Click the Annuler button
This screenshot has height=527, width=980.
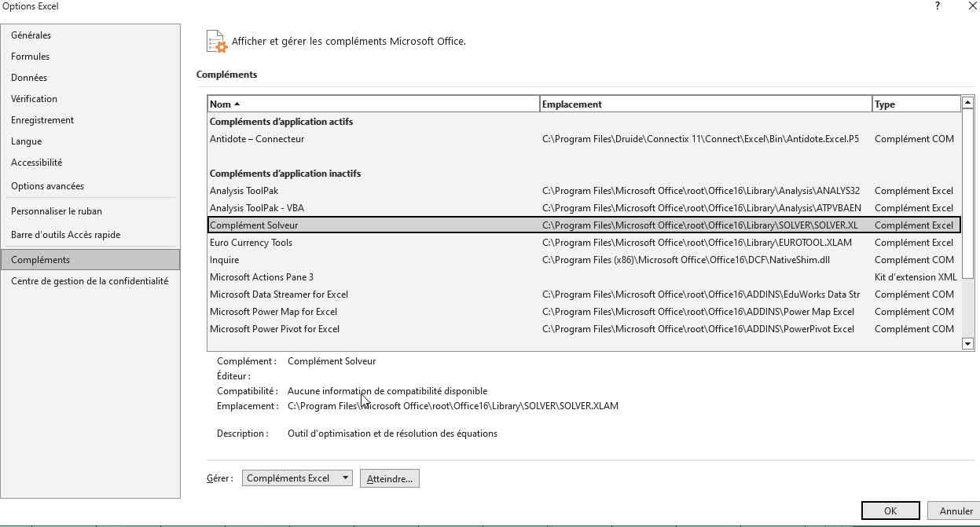(956, 511)
